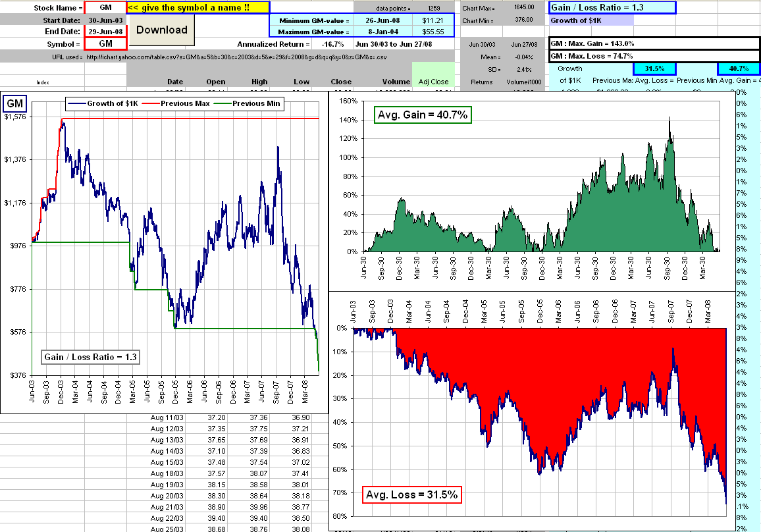The width and height of the screenshot is (761, 532).
Task: Click the cyan 31.5% cell
Action: pos(654,69)
